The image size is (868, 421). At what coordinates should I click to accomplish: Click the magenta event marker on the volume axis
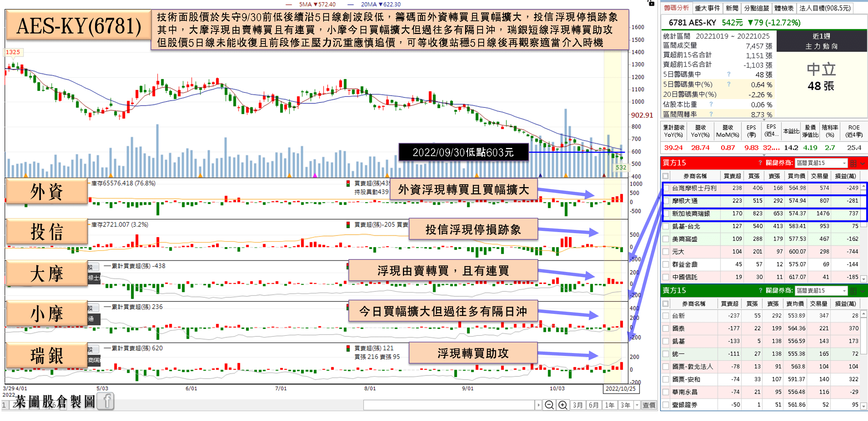[315, 176]
